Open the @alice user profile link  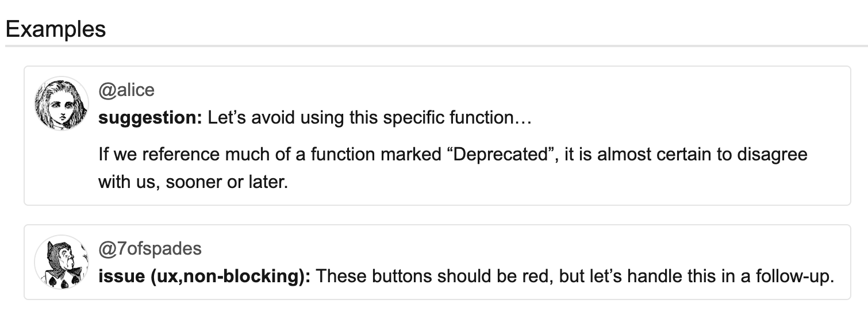coord(126,90)
